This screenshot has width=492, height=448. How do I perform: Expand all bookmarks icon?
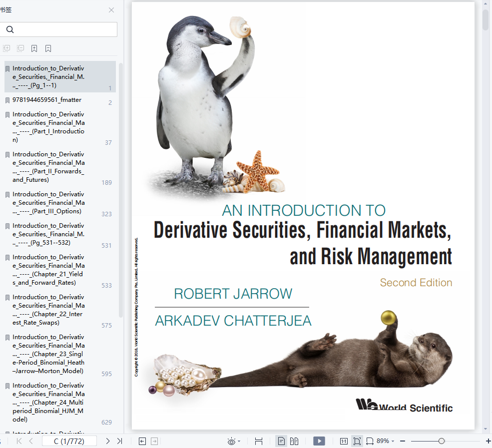click(6, 48)
